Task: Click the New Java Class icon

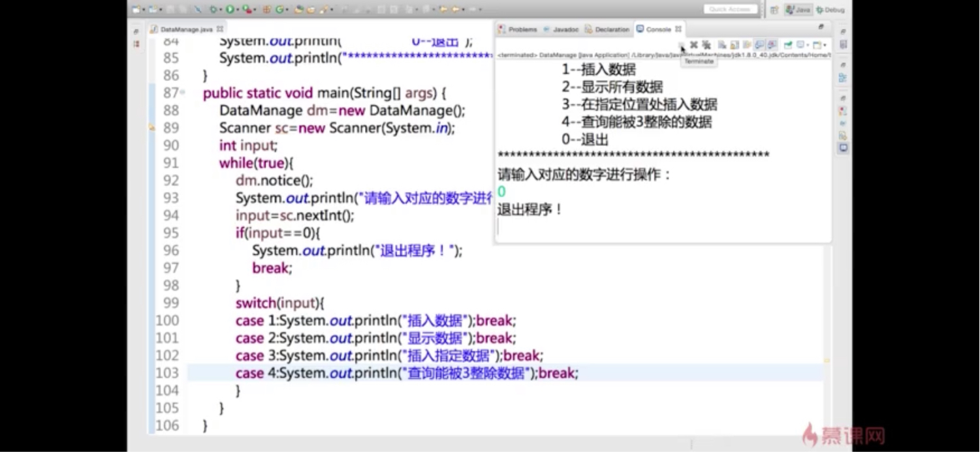Action: click(279, 10)
